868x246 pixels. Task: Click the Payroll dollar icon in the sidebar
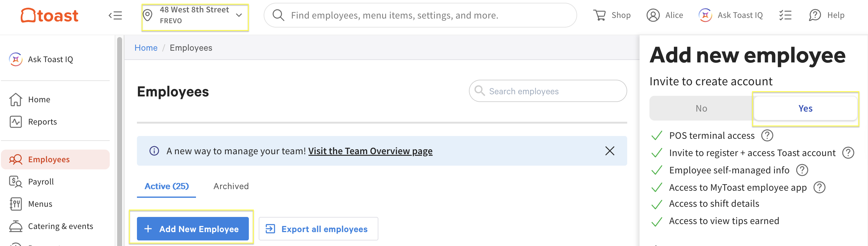[16, 182]
